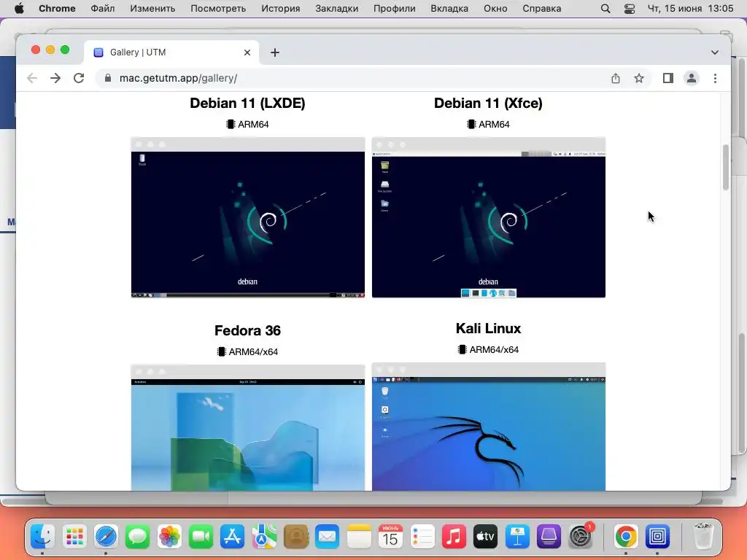Go forward in browser history
Screen dimensions: 747x560
[55, 78]
